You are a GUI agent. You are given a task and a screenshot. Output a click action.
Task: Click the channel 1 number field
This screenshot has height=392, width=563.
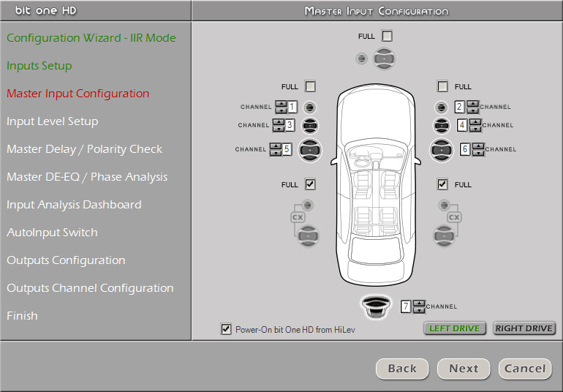[292, 107]
